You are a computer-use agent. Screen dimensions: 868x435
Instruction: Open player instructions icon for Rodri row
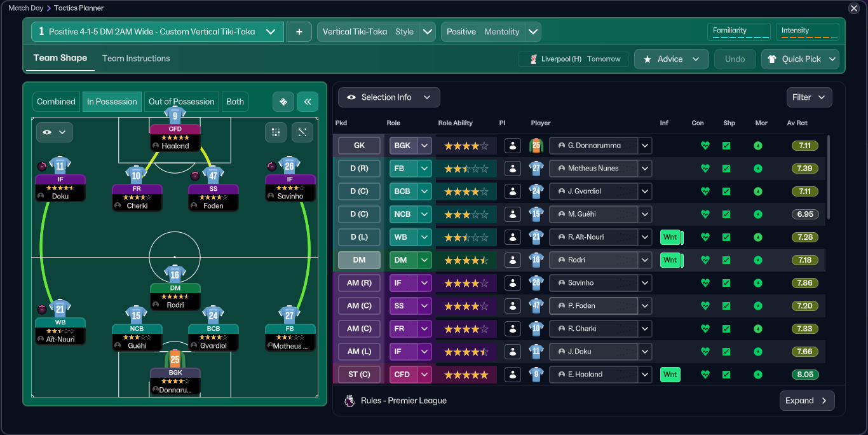click(x=513, y=260)
